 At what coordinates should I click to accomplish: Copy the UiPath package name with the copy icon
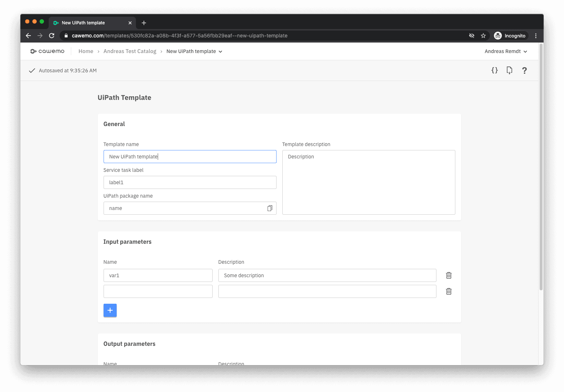[270, 208]
